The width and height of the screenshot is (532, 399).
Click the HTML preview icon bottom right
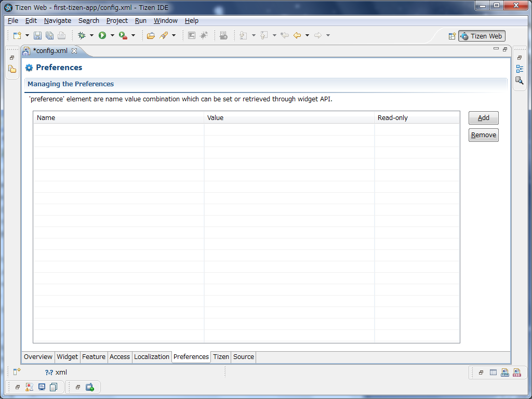click(x=505, y=373)
